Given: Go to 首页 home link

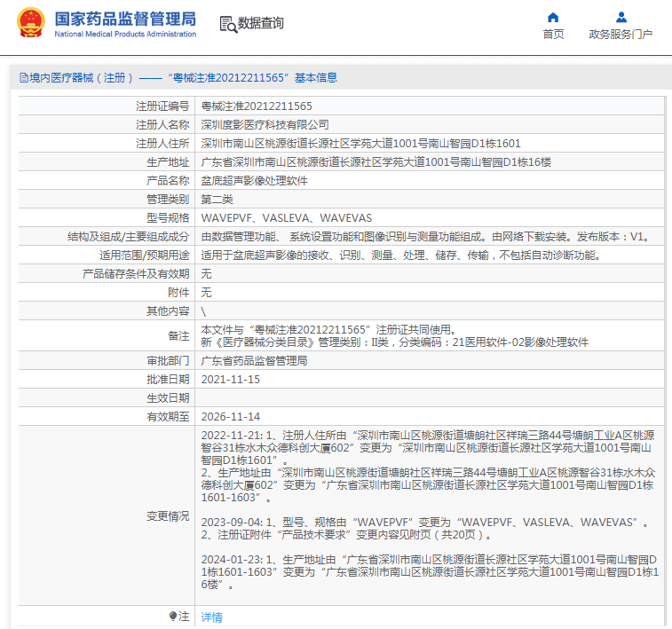Looking at the screenshot, I should click(553, 35).
